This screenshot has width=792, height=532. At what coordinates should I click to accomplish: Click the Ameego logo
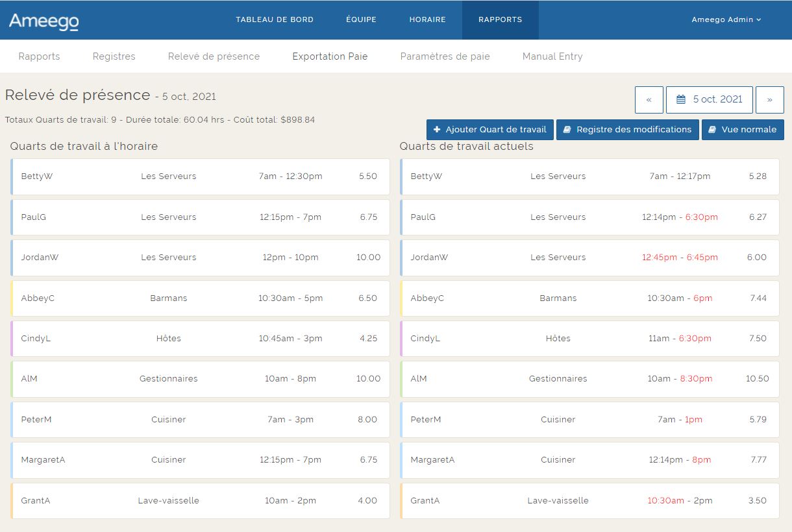coord(43,21)
